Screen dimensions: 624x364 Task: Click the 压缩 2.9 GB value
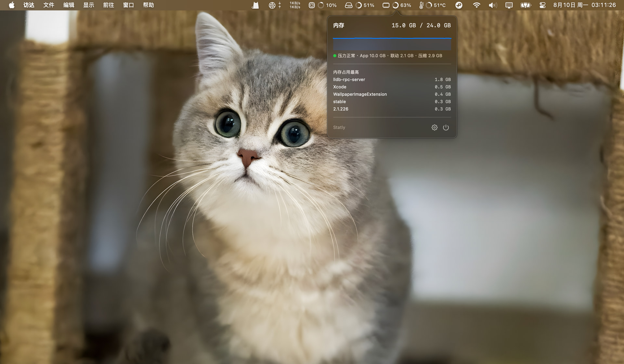pos(430,56)
